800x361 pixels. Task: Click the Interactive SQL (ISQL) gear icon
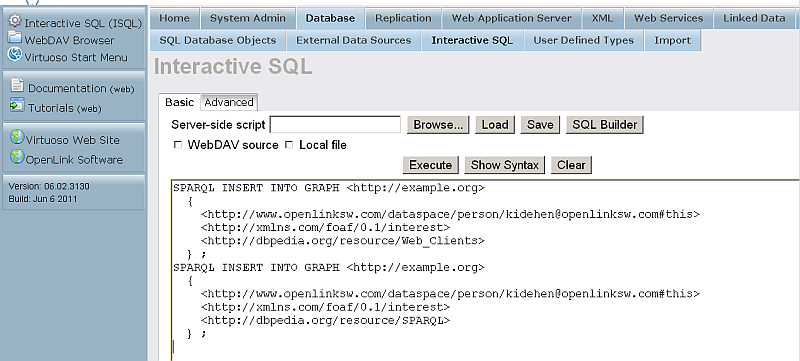pos(15,20)
